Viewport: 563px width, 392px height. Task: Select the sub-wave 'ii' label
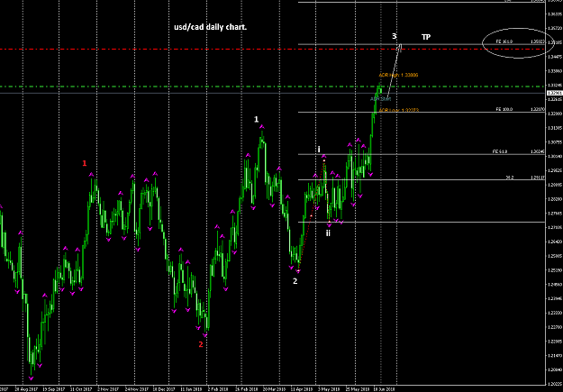[x=328, y=233]
